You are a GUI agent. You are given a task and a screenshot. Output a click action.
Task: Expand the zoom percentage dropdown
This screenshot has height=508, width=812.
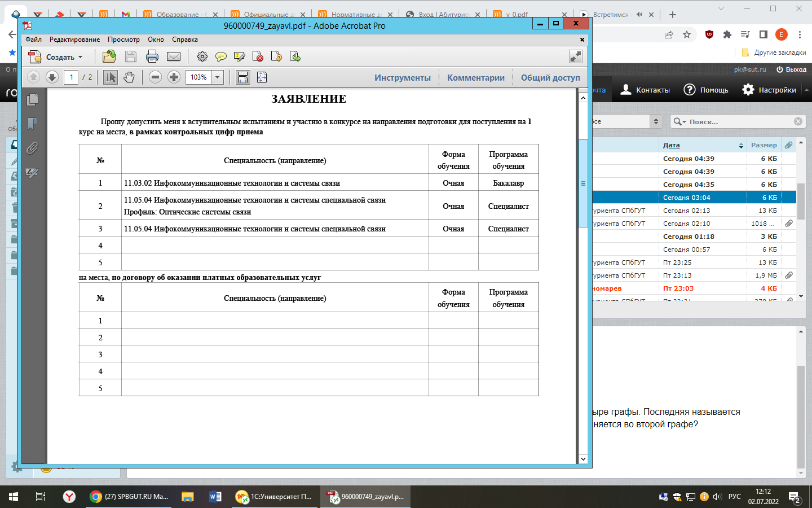click(218, 77)
